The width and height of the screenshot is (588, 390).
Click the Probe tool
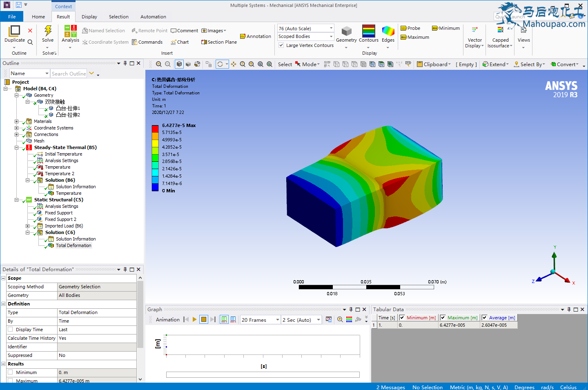[410, 28]
